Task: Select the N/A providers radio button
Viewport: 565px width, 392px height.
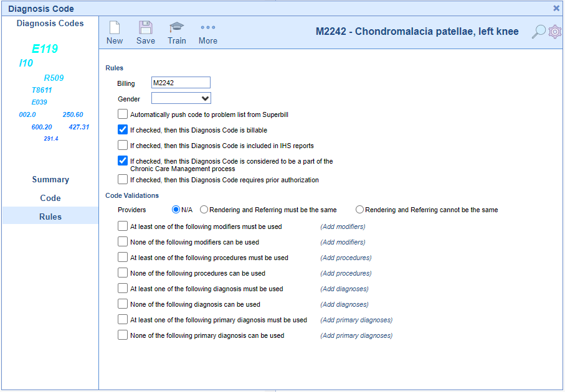Action: coord(176,210)
